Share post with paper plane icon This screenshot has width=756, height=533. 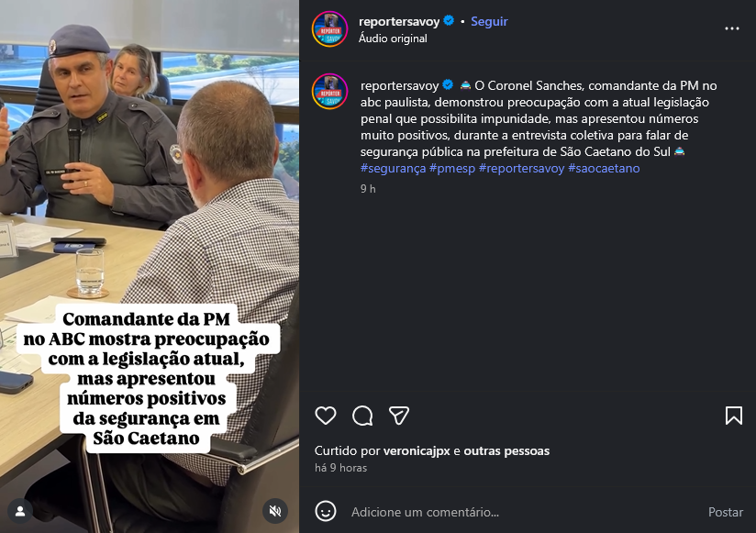[399, 416]
